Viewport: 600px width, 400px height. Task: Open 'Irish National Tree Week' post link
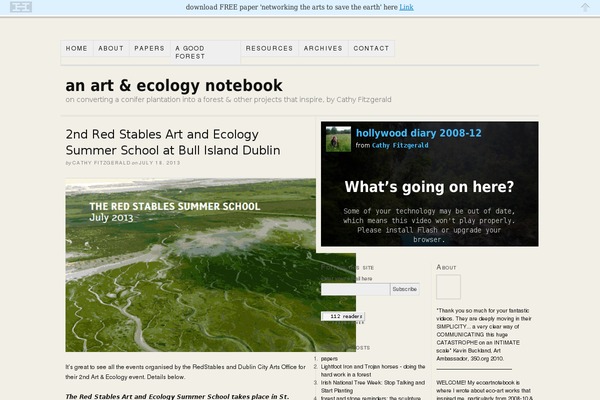pyautogui.click(x=373, y=387)
